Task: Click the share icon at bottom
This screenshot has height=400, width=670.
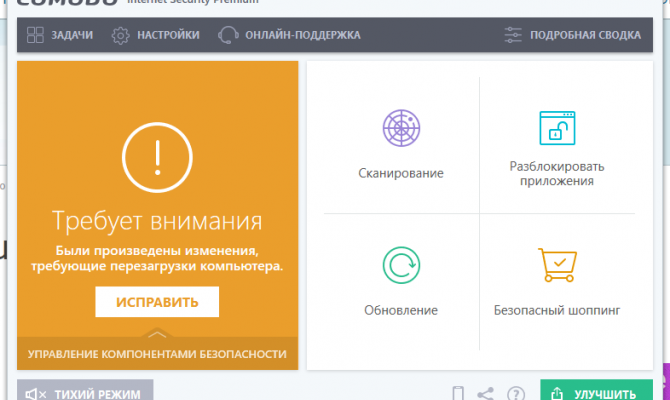Action: (486, 394)
